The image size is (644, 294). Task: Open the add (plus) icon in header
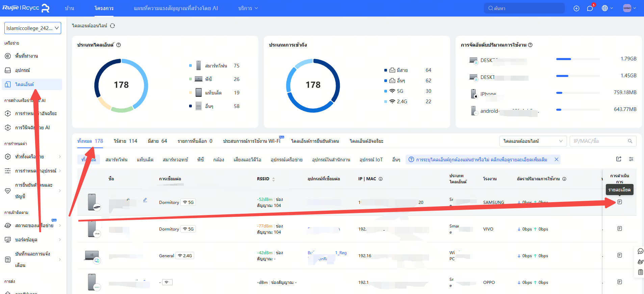(576, 8)
